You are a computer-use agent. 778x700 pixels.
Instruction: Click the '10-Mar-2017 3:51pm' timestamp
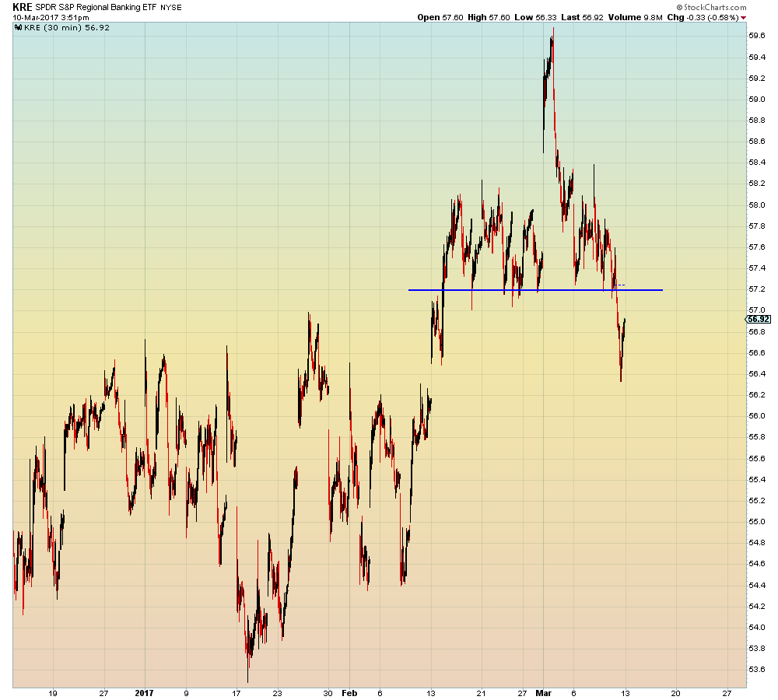tap(51, 17)
